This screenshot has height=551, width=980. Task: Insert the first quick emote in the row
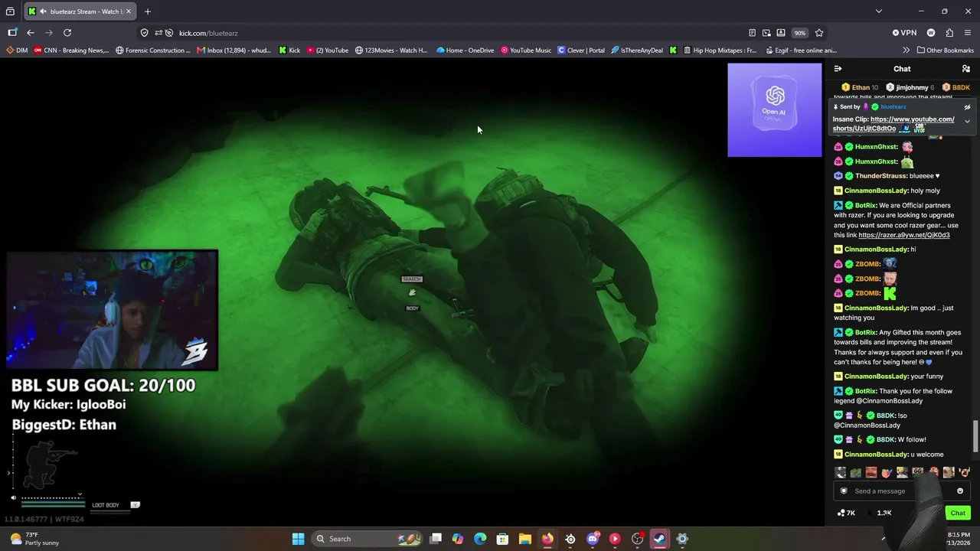coord(841,472)
